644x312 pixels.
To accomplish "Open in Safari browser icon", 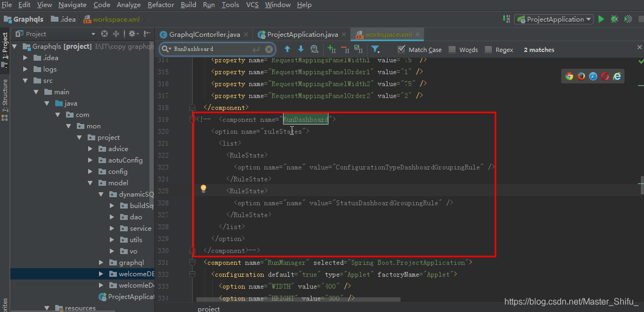I will pos(593,76).
